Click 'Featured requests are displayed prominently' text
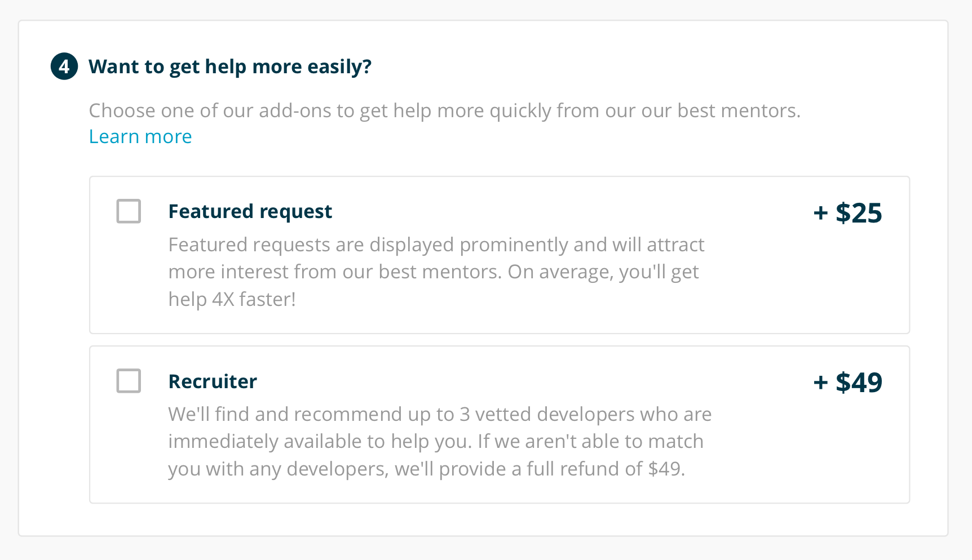Viewport: 972px width, 560px height. (x=368, y=245)
